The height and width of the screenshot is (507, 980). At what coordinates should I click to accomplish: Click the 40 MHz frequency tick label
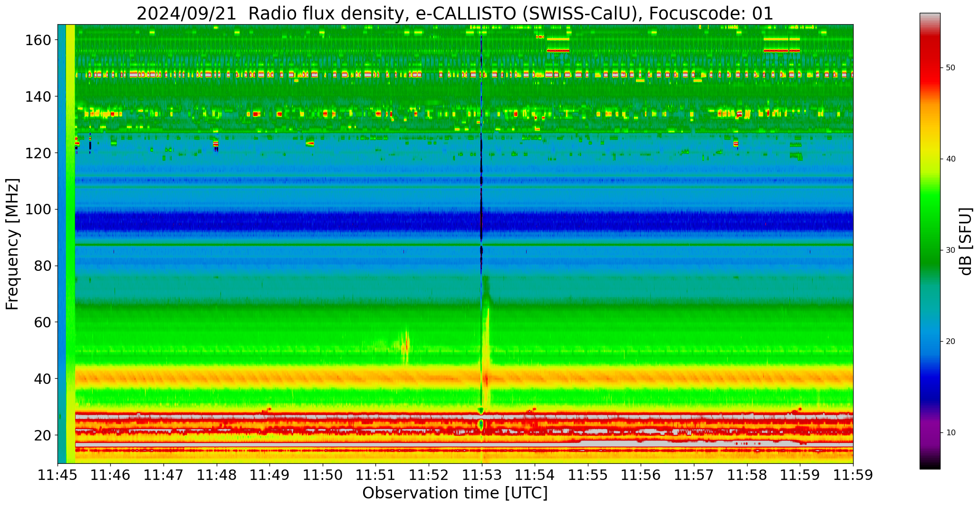pyautogui.click(x=43, y=378)
